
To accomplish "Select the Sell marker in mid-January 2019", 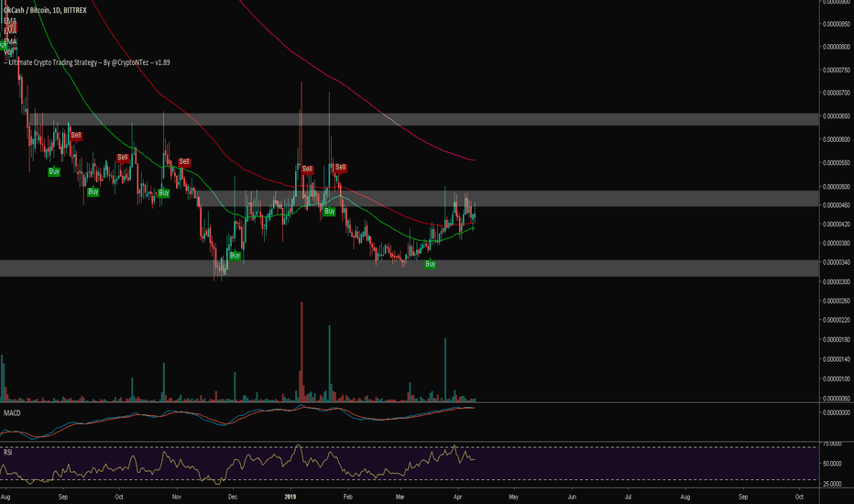I will coord(307,169).
